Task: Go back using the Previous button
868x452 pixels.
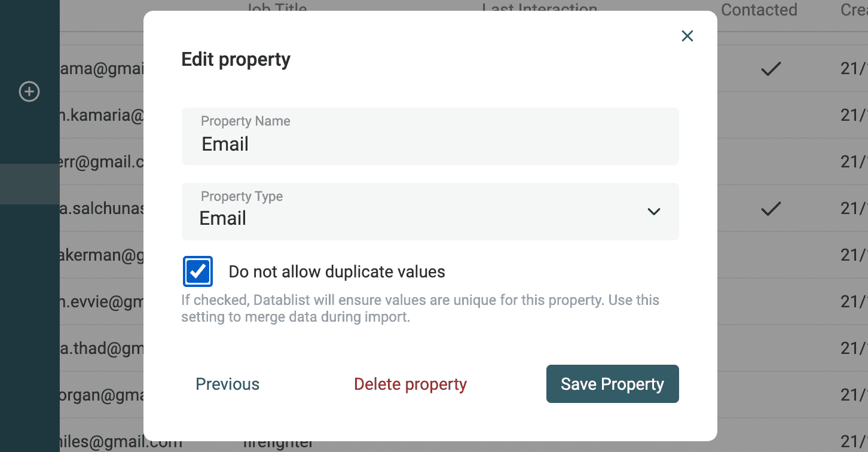Action: 227,384
